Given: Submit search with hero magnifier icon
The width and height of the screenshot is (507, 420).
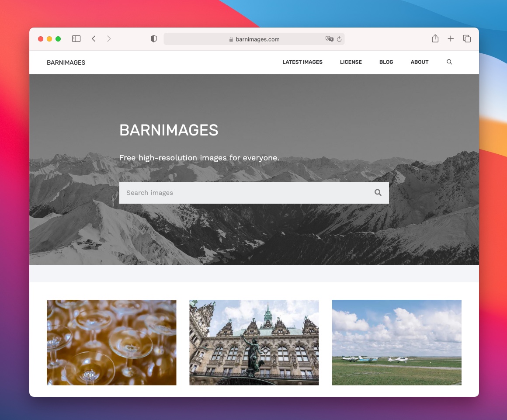Looking at the screenshot, I should pos(378,193).
